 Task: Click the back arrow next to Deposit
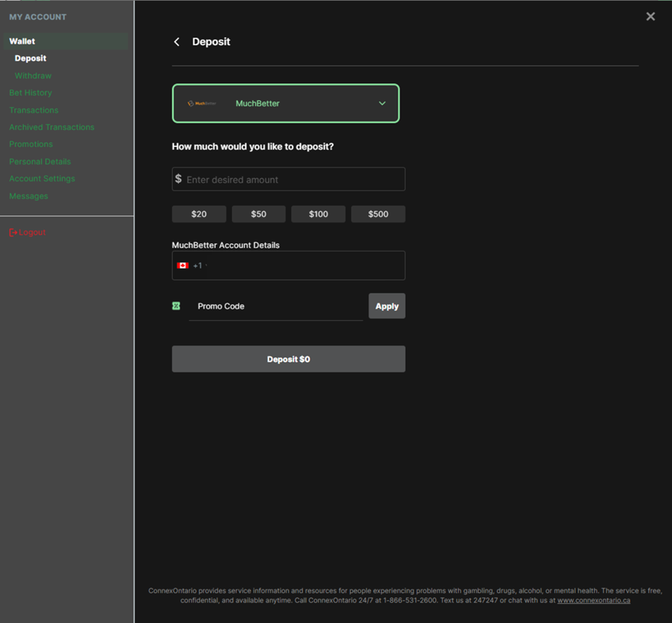coord(177,42)
